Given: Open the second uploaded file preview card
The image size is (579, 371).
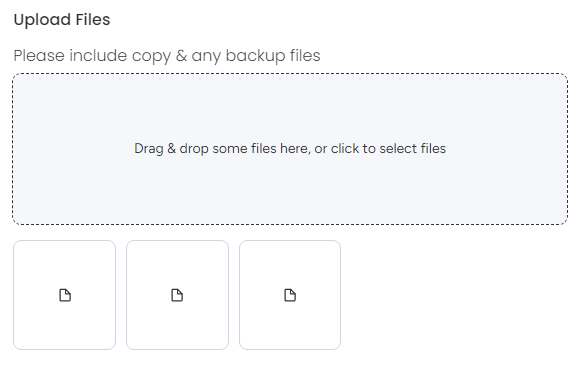Looking at the screenshot, I should pyautogui.click(x=177, y=295).
